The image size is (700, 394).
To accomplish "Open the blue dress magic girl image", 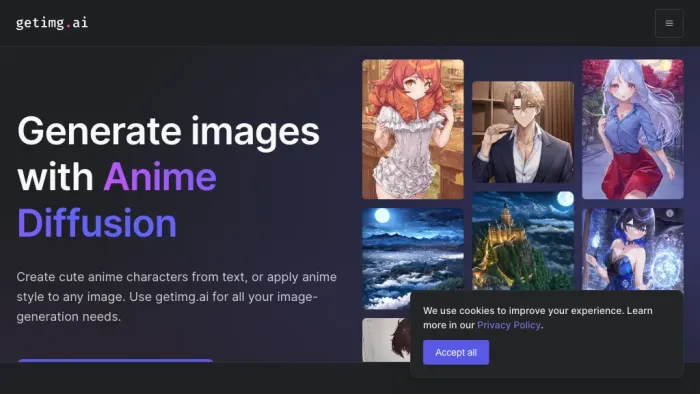I will point(633,249).
